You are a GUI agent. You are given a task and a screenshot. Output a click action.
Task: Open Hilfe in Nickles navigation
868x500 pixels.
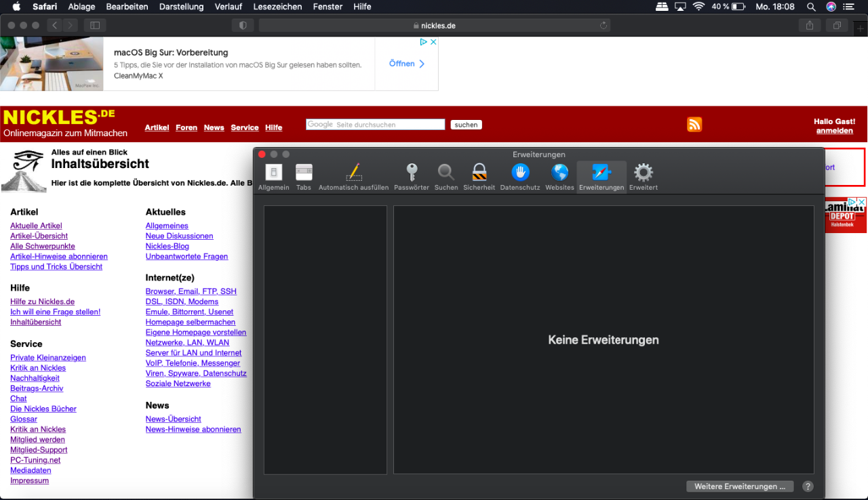coord(273,127)
